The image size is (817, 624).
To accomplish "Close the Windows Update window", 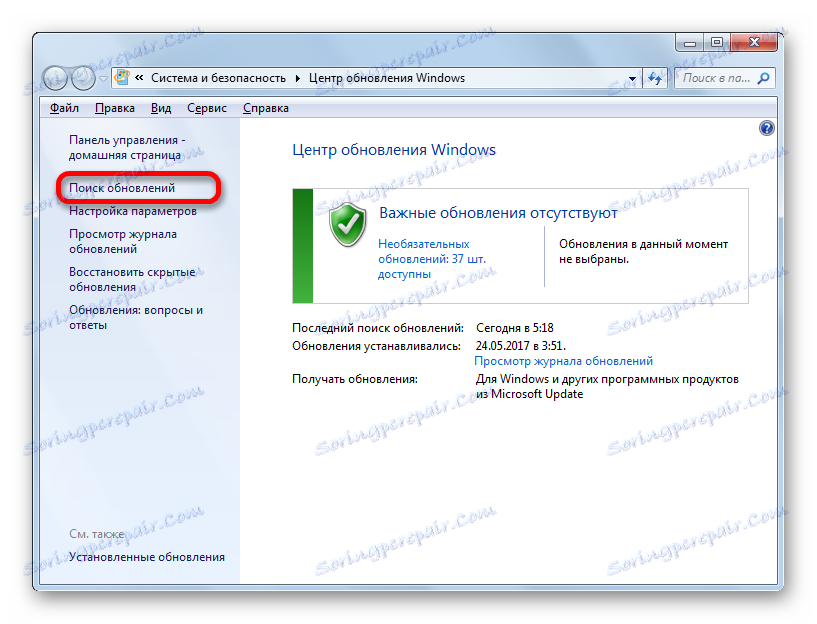I will tap(753, 43).
